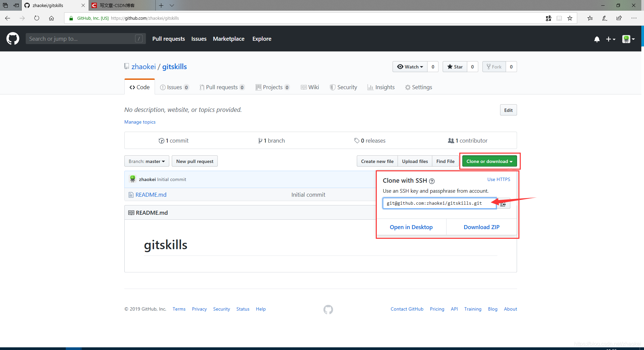
Task: Click the browser back arrow
Action: [x=7, y=18]
